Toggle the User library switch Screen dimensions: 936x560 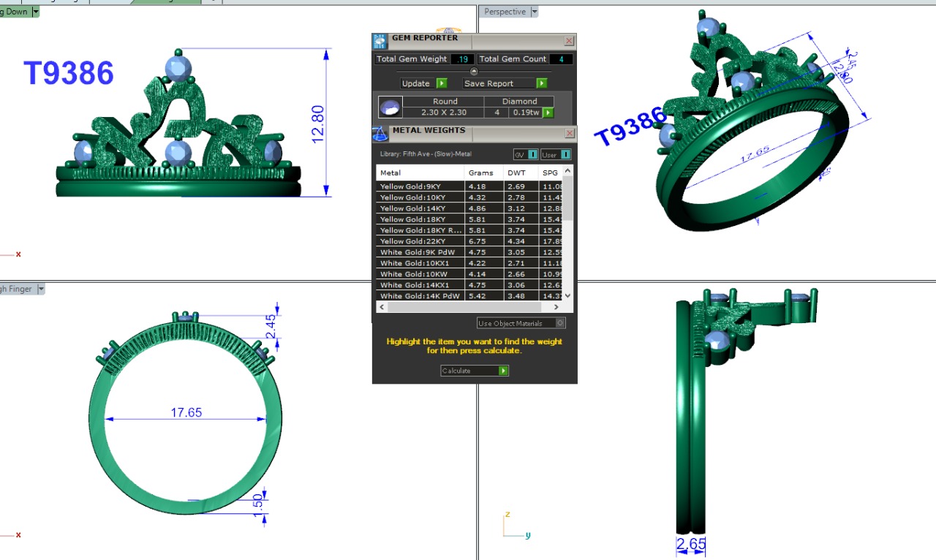point(565,154)
